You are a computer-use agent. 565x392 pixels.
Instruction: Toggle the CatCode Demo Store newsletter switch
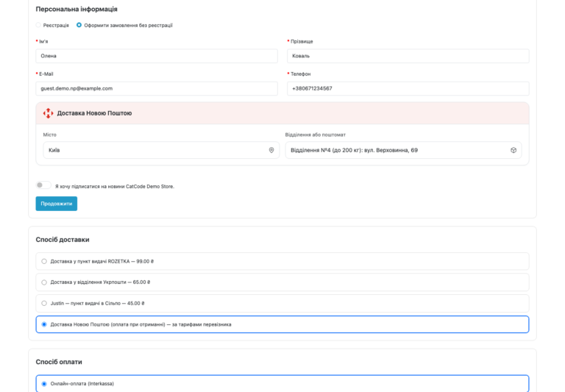point(43,185)
